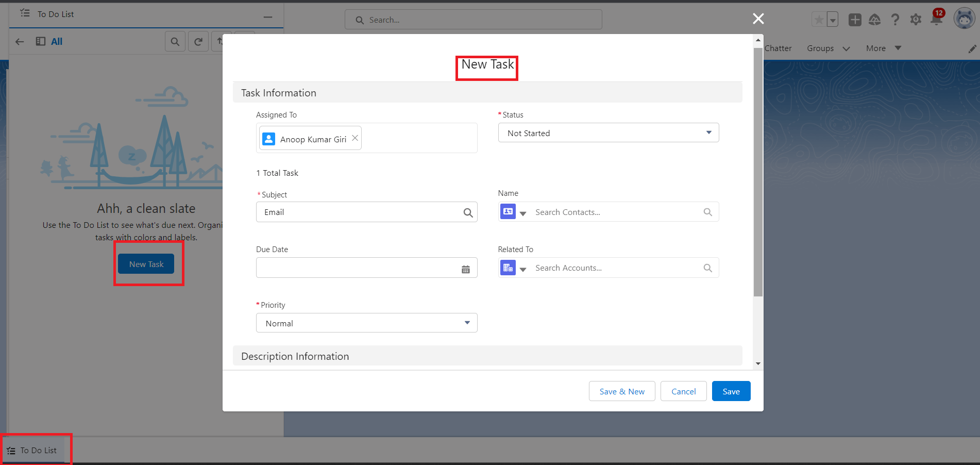The height and width of the screenshot is (465, 980).
Task: Cancel the New Task dialog
Action: click(683, 391)
